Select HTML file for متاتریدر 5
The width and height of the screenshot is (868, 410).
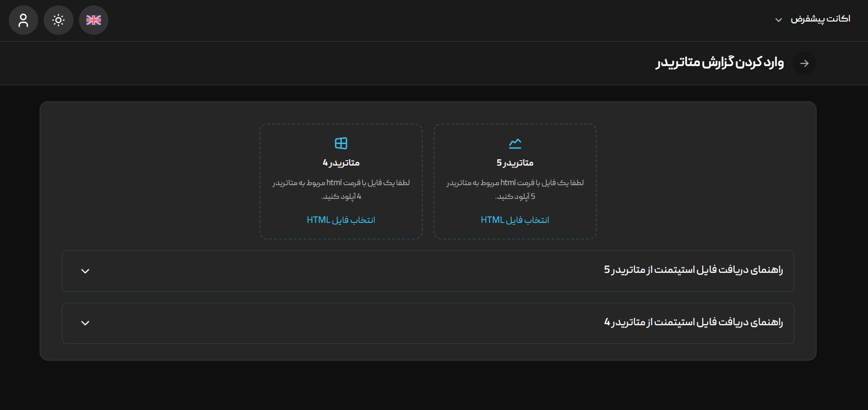515,220
